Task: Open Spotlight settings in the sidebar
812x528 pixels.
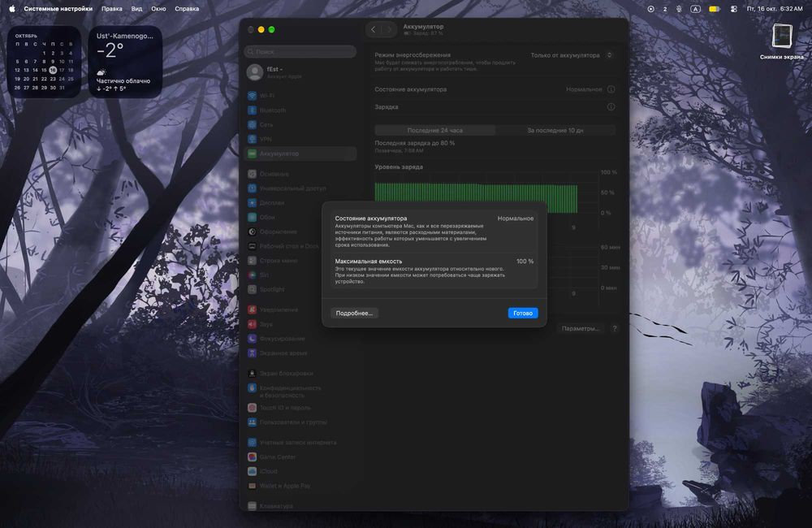Action: click(300, 289)
